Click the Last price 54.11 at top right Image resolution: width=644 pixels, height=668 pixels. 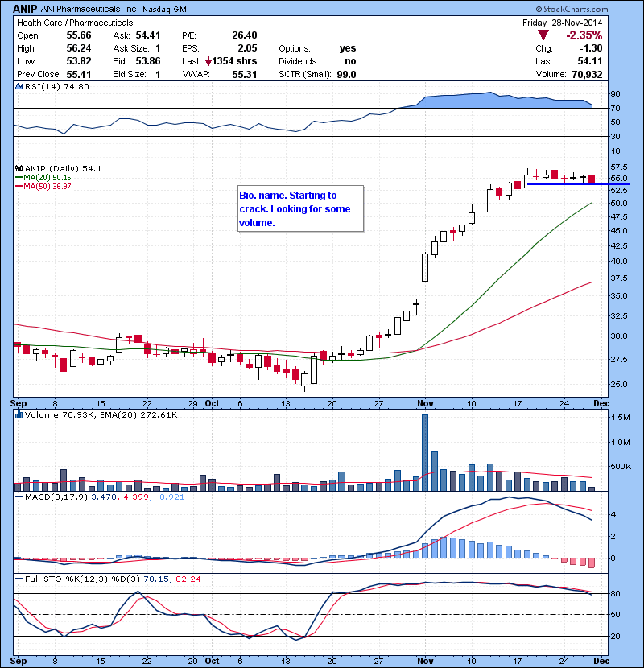(590, 61)
